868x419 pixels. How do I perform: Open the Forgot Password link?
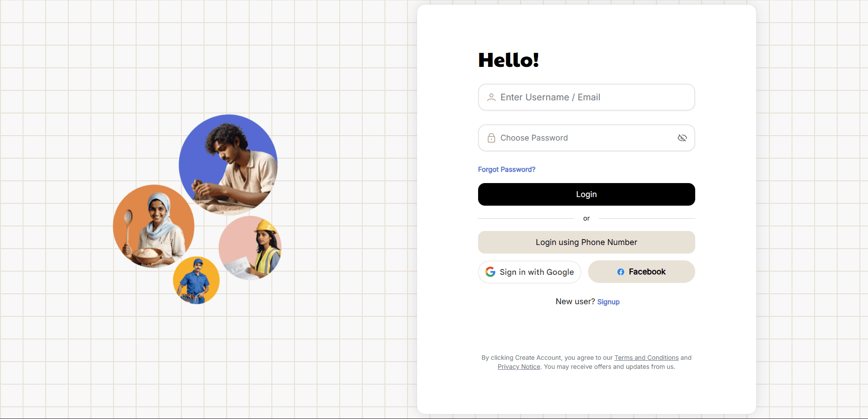coord(507,169)
